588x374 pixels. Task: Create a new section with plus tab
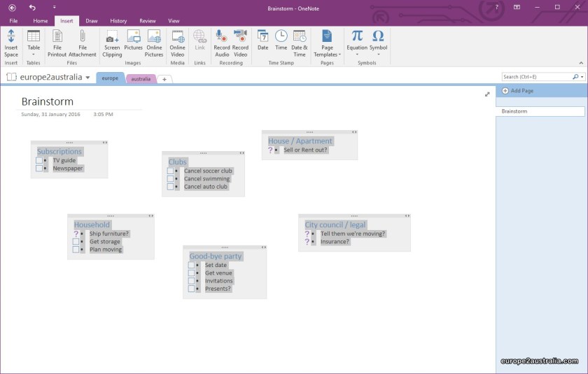tap(164, 79)
